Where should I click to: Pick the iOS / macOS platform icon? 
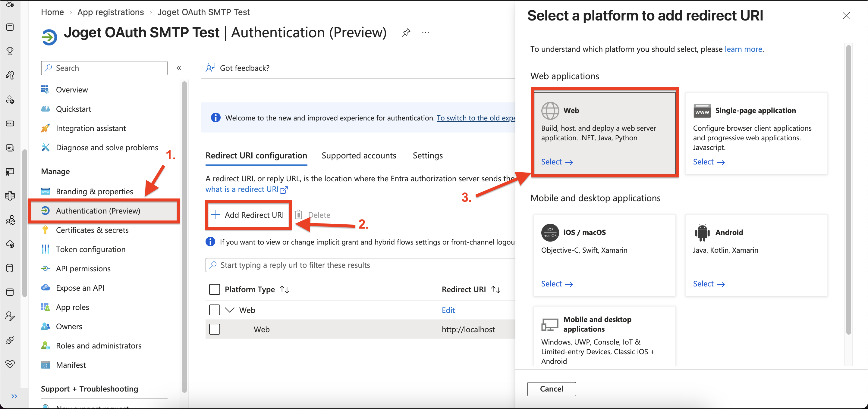pyautogui.click(x=550, y=232)
